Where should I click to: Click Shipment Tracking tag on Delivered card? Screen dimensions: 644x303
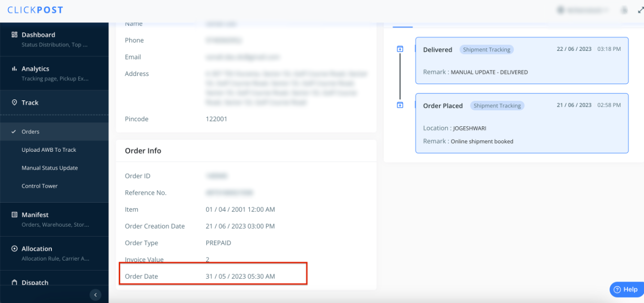click(486, 49)
